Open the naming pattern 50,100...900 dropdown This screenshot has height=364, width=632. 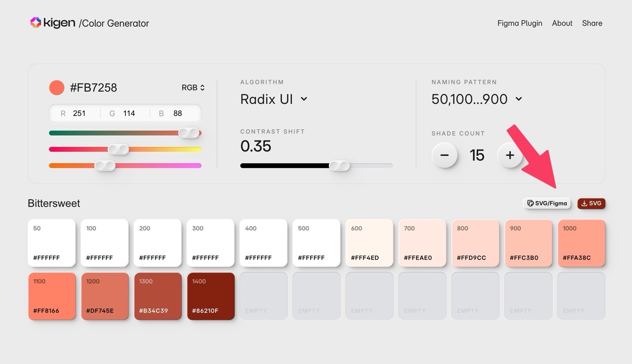pyautogui.click(x=476, y=99)
